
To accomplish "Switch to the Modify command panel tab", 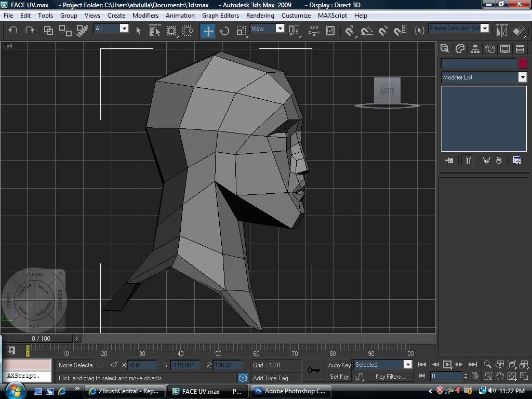I will pyautogui.click(x=460, y=49).
